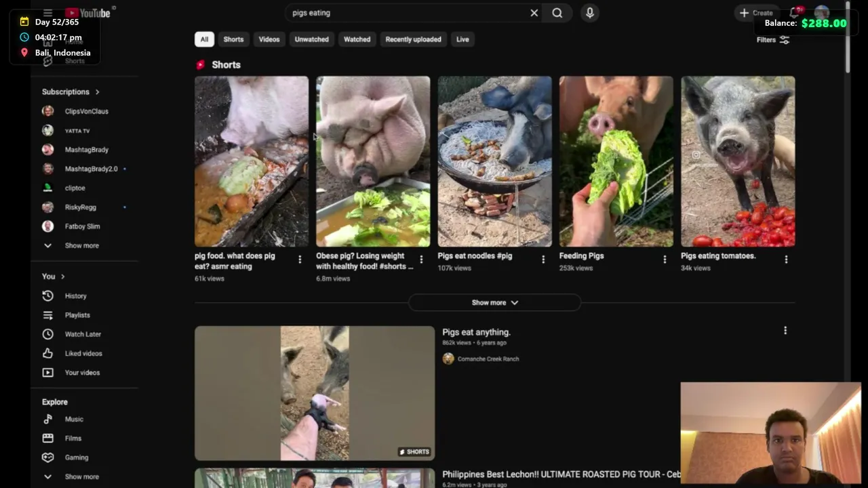Go to YouTube home via logo

pyautogui.click(x=88, y=13)
